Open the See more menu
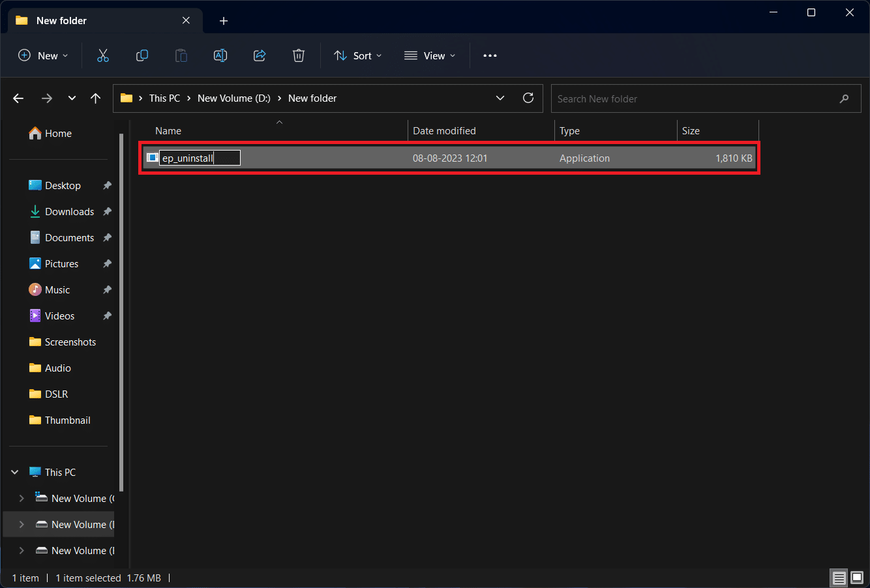Image resolution: width=870 pixels, height=588 pixels. 490,55
